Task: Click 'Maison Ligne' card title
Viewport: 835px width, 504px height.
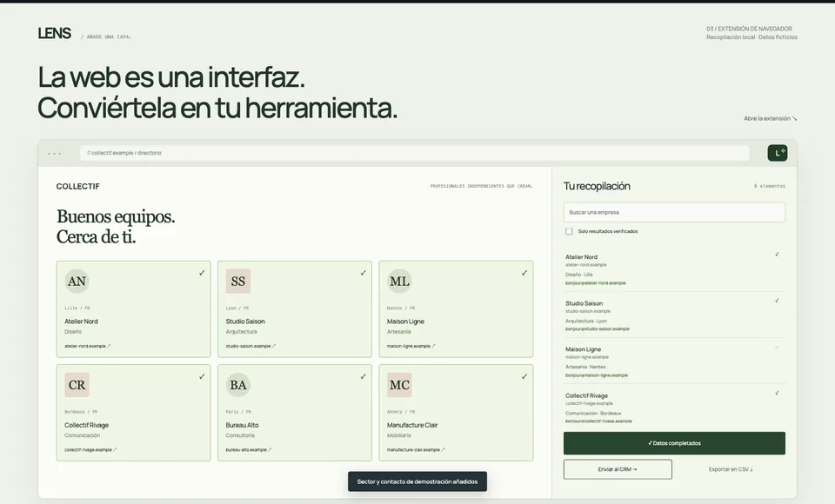Action: [405, 322]
